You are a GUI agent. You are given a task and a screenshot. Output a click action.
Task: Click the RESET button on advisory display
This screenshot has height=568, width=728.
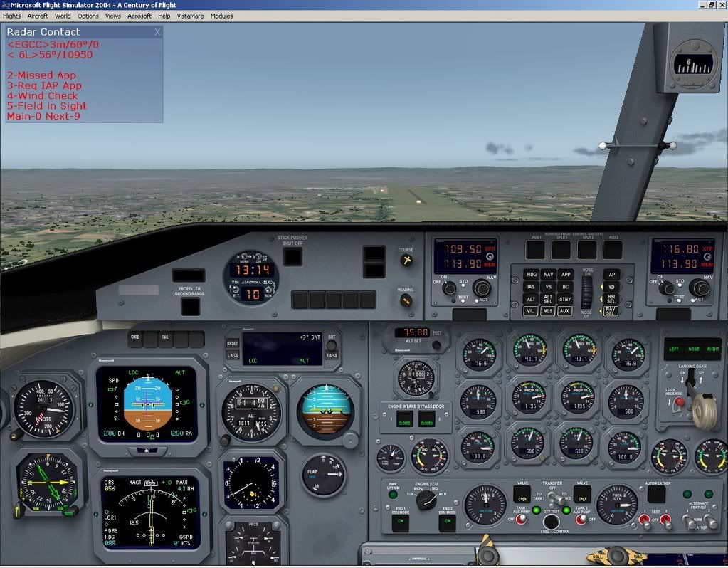point(232,343)
